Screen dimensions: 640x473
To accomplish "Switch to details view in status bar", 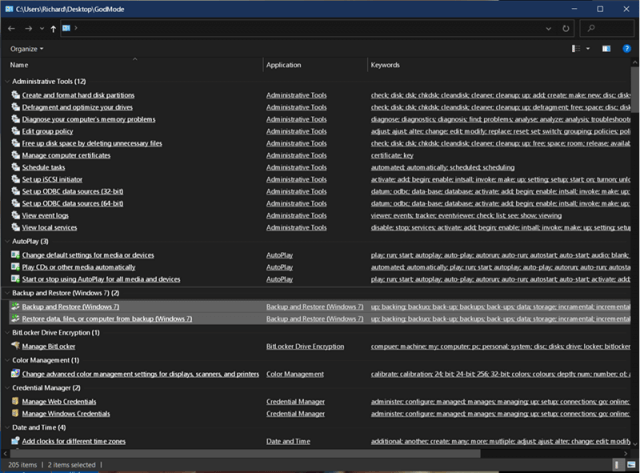I will pos(617,465).
